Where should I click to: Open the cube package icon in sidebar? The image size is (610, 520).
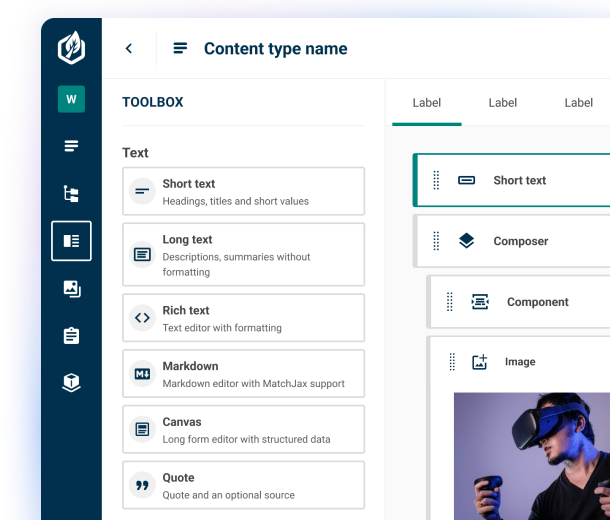tap(71, 383)
